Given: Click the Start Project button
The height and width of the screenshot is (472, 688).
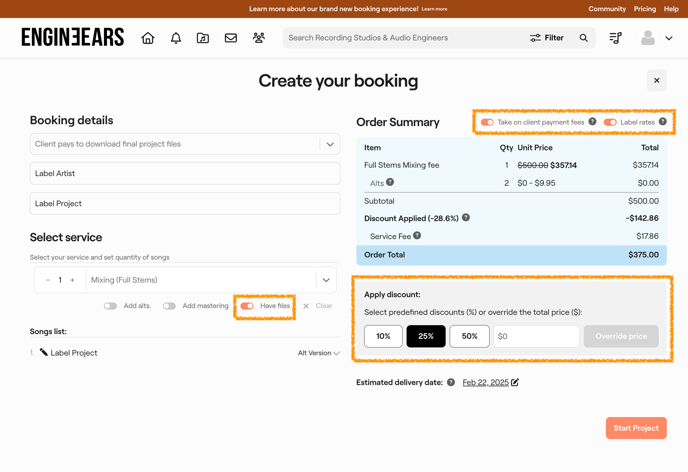Looking at the screenshot, I should pyautogui.click(x=635, y=428).
